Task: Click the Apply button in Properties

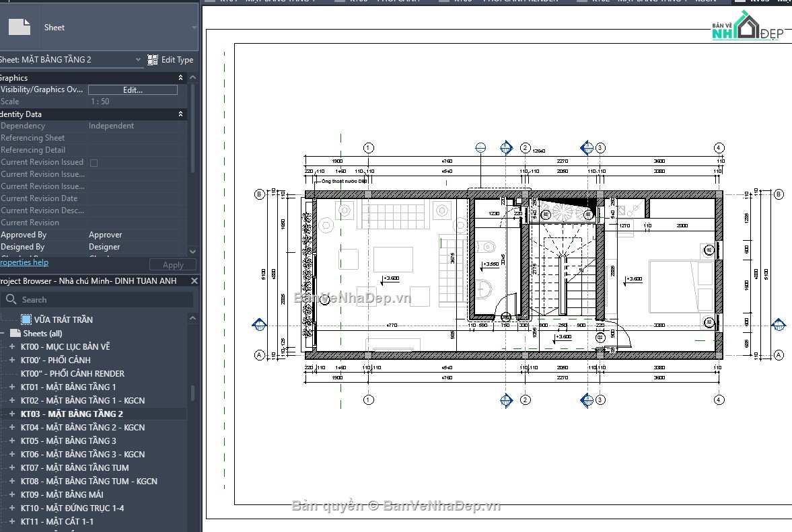Action: click(173, 264)
